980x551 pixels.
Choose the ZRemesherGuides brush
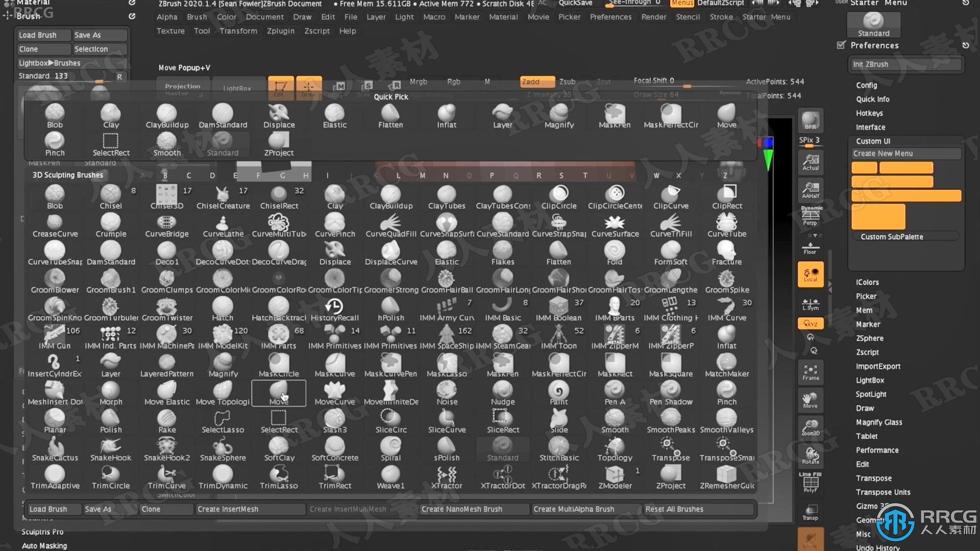tap(727, 478)
